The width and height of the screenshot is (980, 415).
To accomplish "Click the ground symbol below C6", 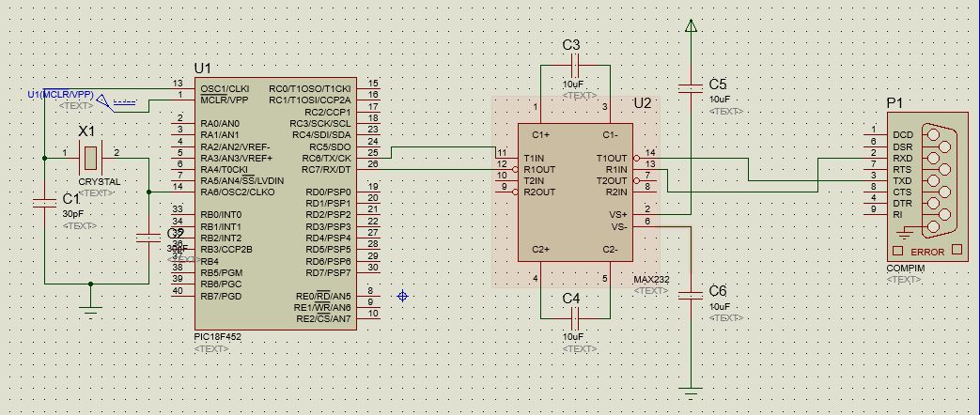I will pyautogui.click(x=691, y=394).
